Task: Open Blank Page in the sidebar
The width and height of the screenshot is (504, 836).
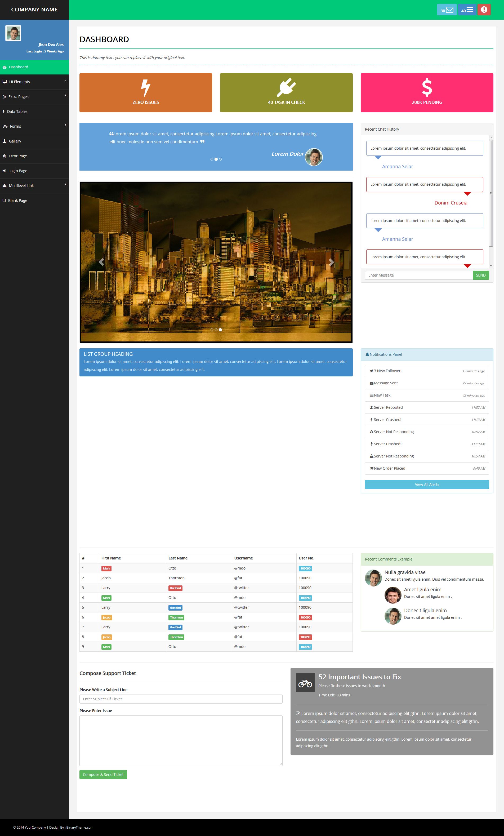Action: (x=34, y=201)
